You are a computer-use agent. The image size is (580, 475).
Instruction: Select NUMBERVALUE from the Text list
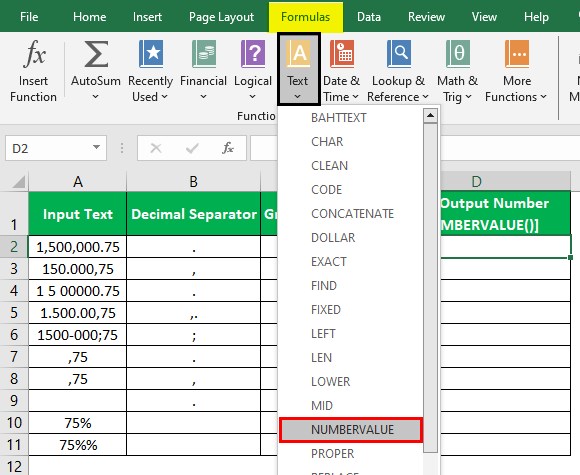(351, 430)
